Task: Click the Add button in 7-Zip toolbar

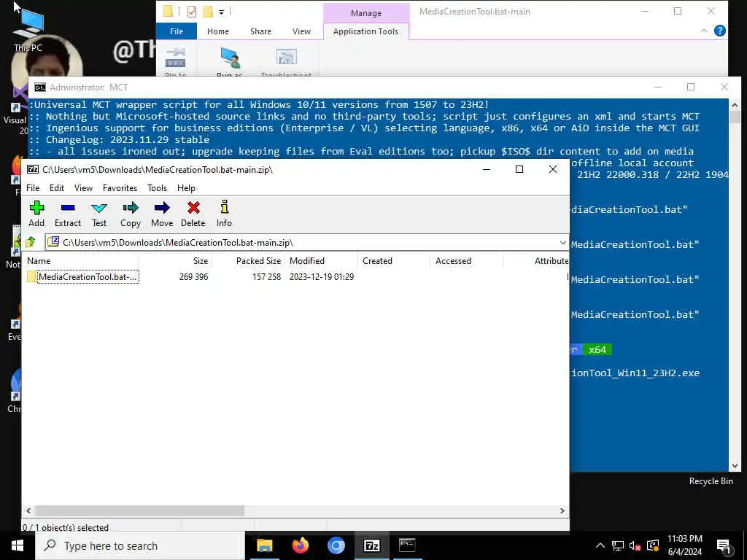Action: [36, 214]
